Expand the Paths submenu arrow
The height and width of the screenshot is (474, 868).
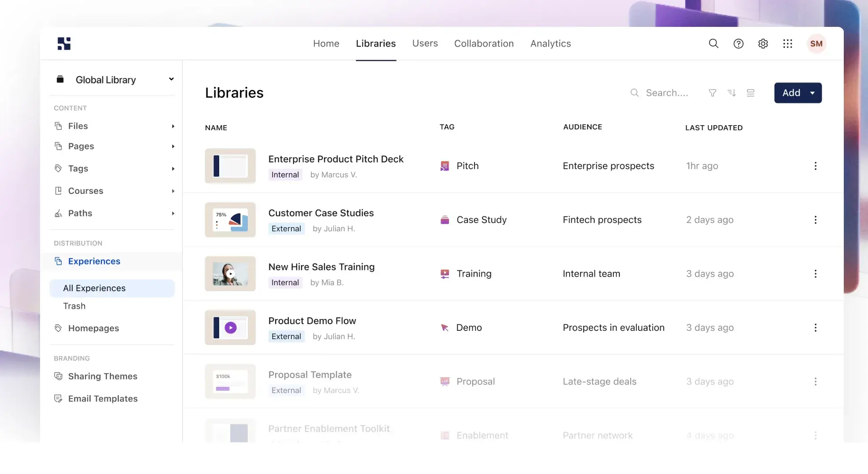coord(173,214)
